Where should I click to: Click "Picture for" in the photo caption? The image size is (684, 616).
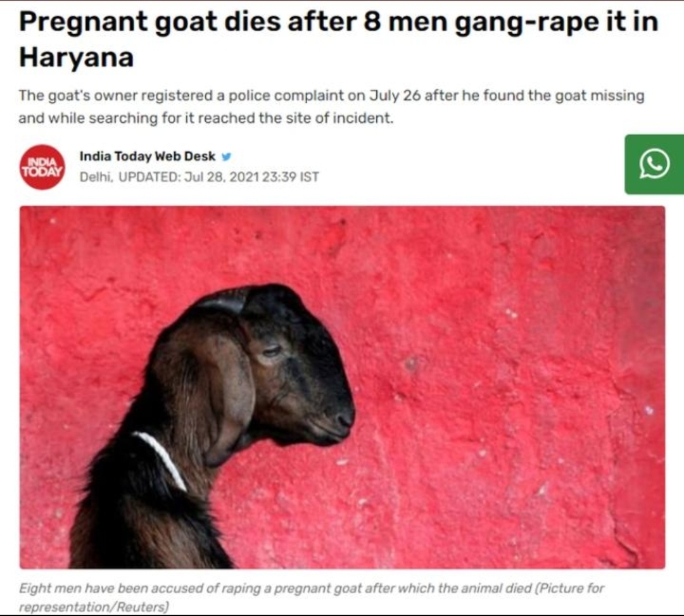pyautogui.click(x=572, y=589)
